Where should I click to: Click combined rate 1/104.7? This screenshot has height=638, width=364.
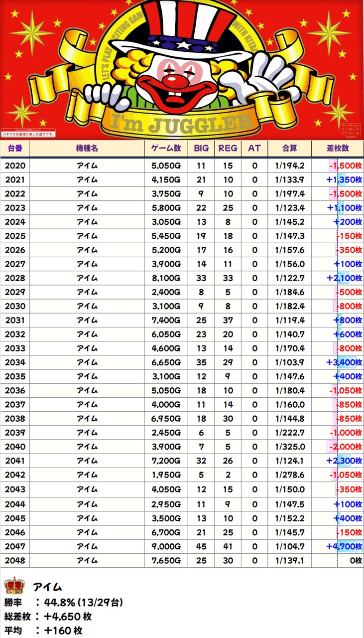point(289,547)
